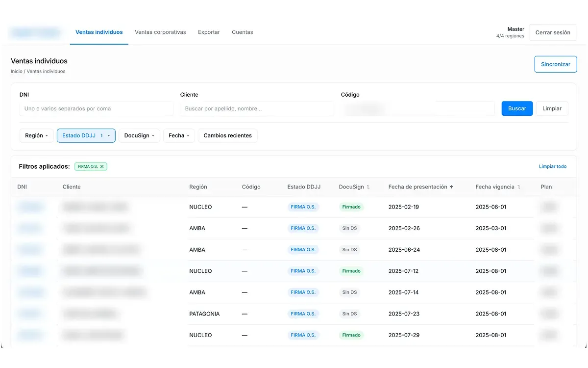
Task: Focus the DNI search input
Action: pyautogui.click(x=97, y=108)
